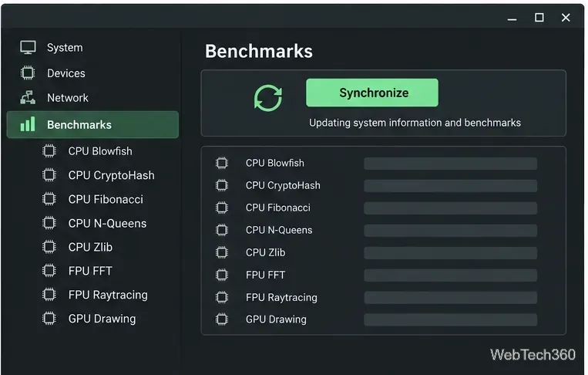Screen dimensions: 588x375
Task: Click the network topology icon beside Network
Action: coord(28,97)
